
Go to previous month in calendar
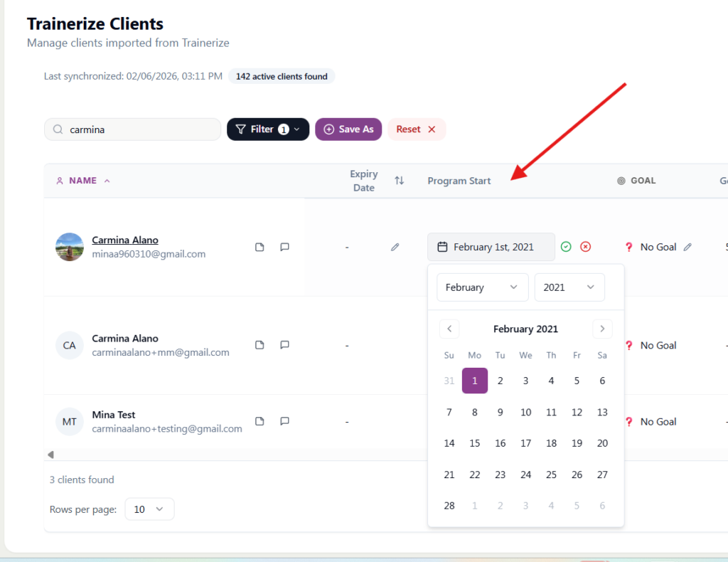coord(449,329)
